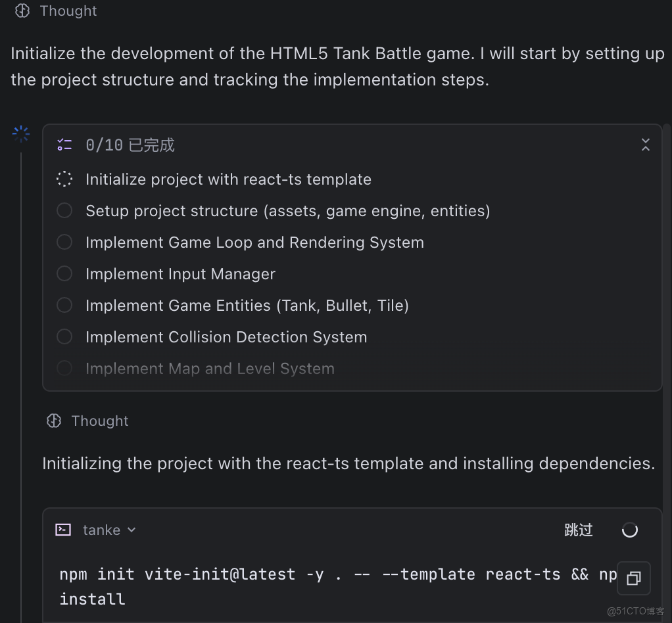
Task: Click in-progress circle for Initialize project task
Action: click(x=64, y=179)
